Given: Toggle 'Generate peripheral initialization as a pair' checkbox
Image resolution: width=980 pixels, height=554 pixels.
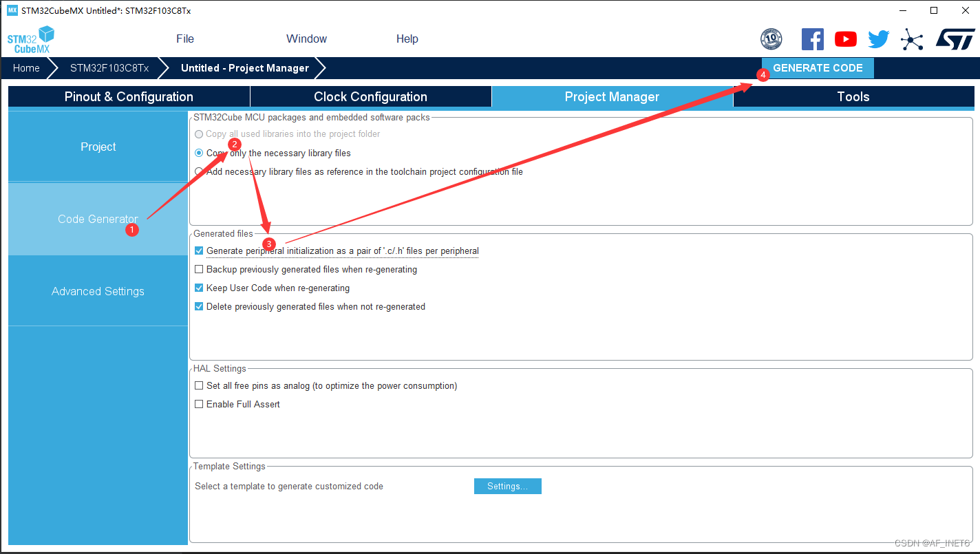Looking at the screenshot, I should tap(199, 251).
